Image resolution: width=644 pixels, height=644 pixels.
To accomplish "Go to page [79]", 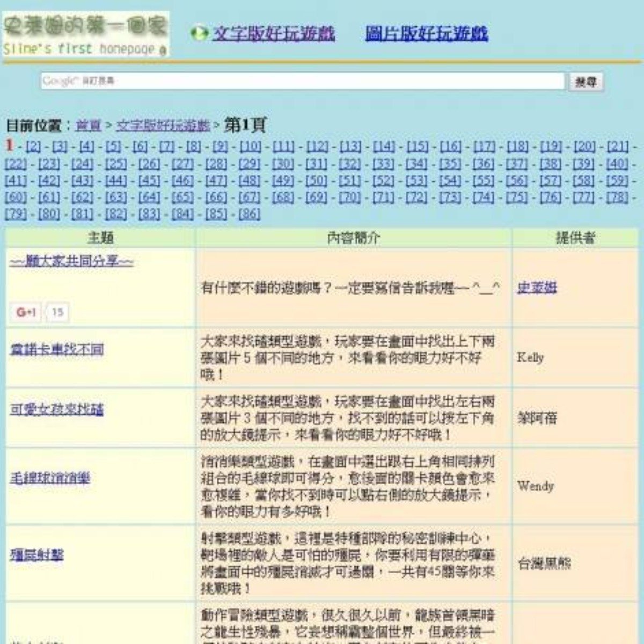I will (16, 214).
